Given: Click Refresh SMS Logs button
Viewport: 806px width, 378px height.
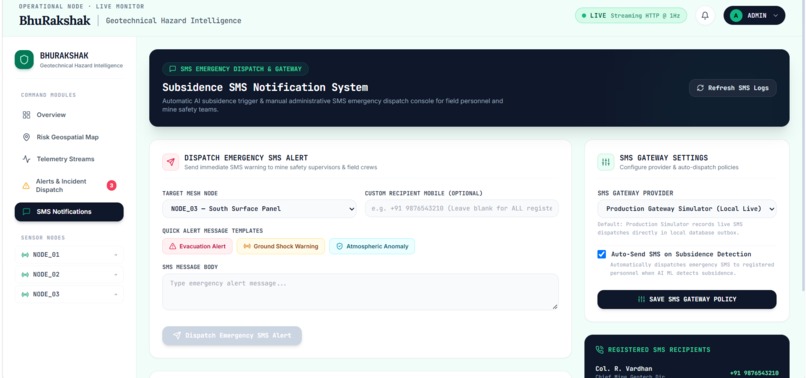Looking at the screenshot, I should click(732, 88).
